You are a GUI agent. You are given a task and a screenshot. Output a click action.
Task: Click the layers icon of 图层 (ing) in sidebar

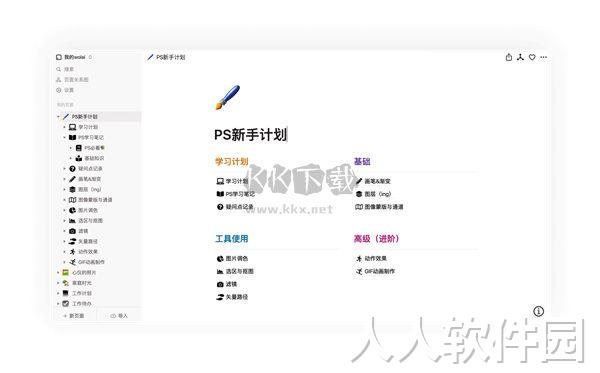72,189
